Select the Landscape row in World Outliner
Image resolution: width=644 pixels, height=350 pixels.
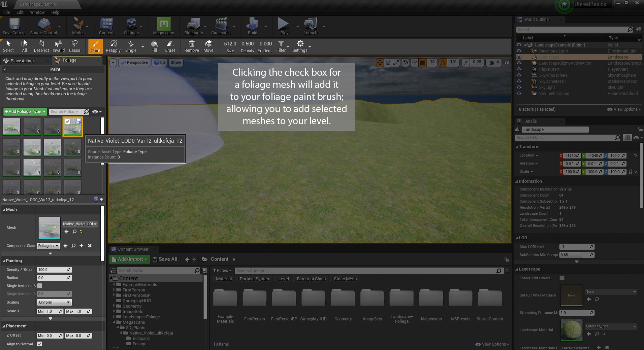tap(579, 57)
